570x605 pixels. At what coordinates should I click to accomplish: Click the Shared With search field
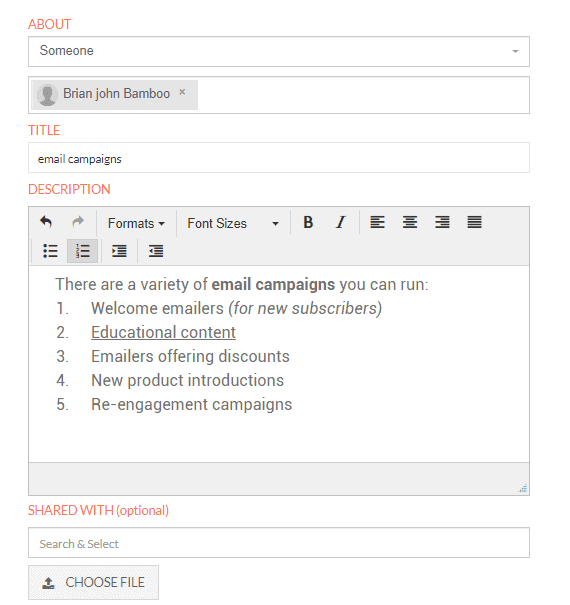click(x=279, y=543)
